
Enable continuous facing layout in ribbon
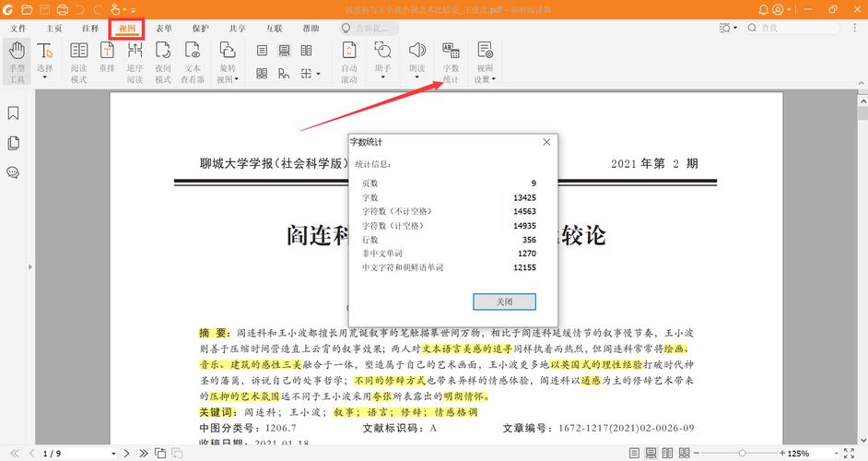click(262, 73)
